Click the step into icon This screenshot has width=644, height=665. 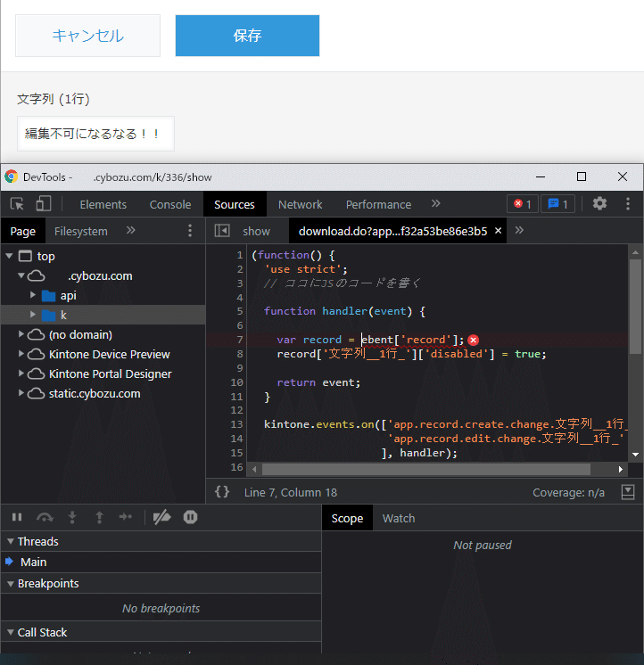[x=72, y=517]
